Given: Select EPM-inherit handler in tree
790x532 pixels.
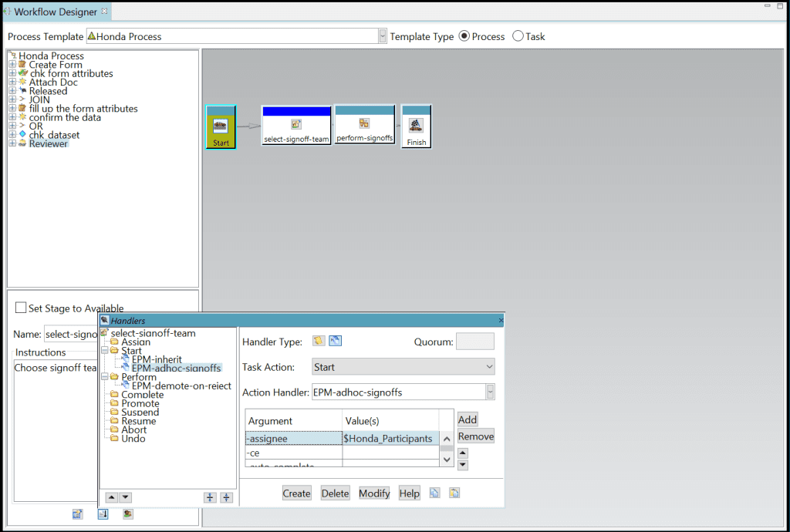Looking at the screenshot, I should tap(157, 359).
